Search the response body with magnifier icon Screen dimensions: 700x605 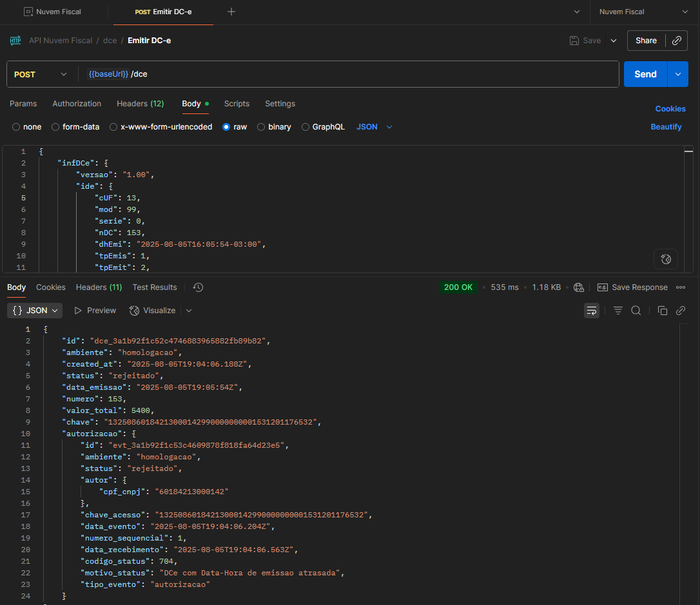pyautogui.click(x=636, y=311)
